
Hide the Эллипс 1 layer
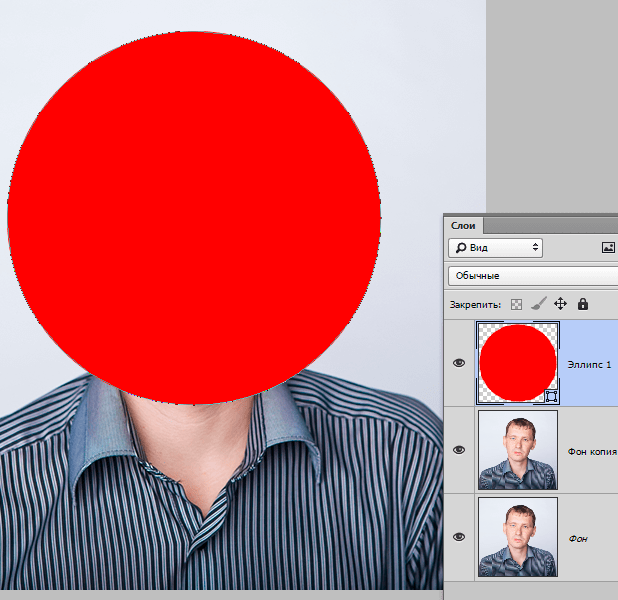(x=459, y=363)
